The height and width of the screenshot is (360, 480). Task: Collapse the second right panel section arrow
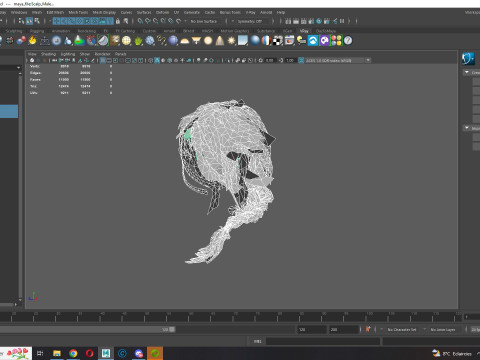(467, 128)
